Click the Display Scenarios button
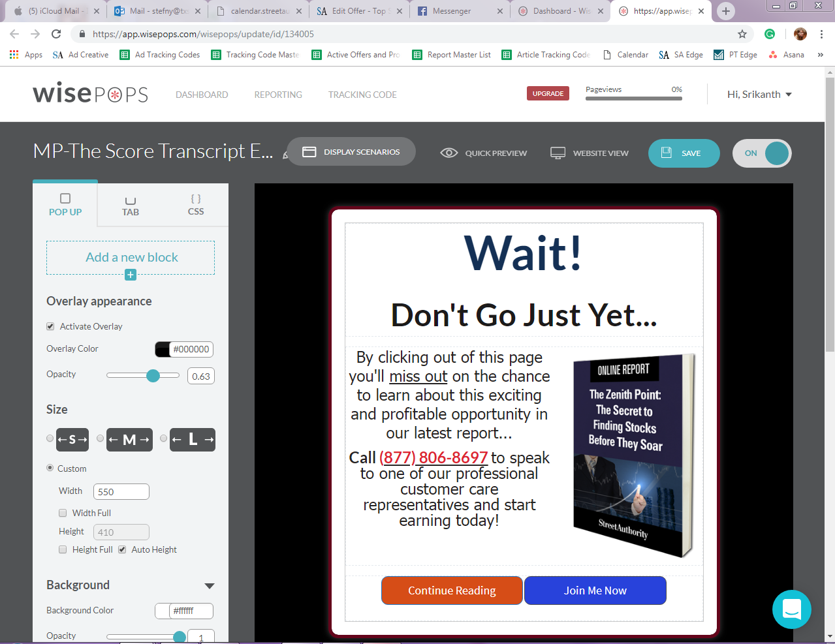Screen dimensions: 835x644 pos(351,152)
